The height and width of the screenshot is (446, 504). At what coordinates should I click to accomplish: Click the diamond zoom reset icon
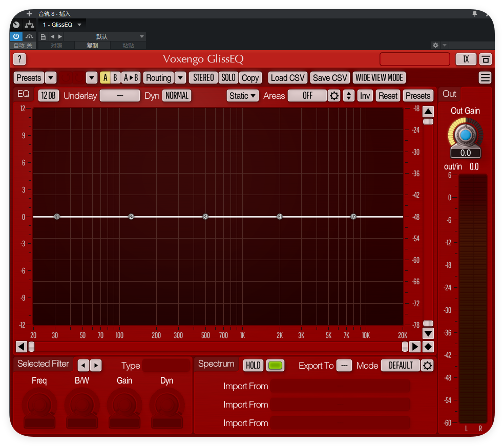(x=428, y=347)
